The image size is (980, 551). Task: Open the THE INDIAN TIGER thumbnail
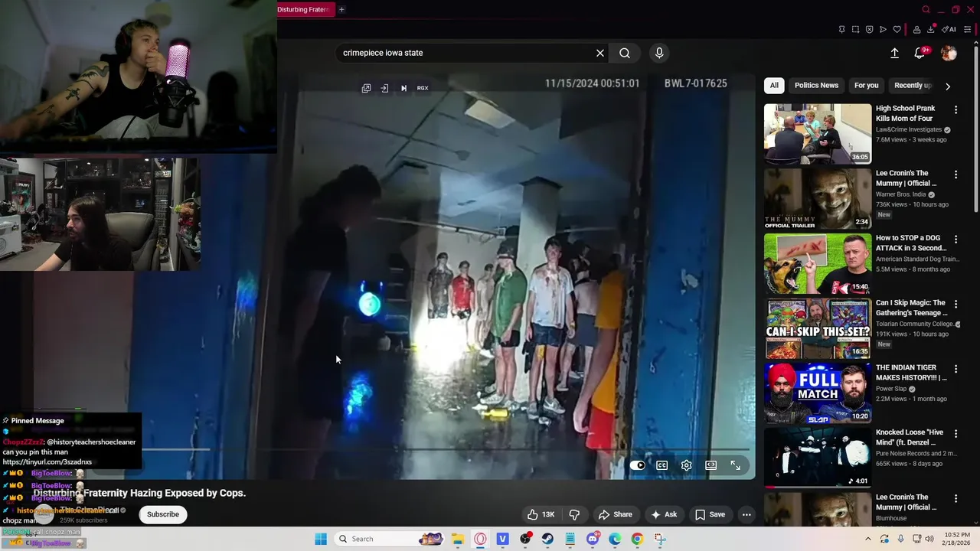coord(818,393)
